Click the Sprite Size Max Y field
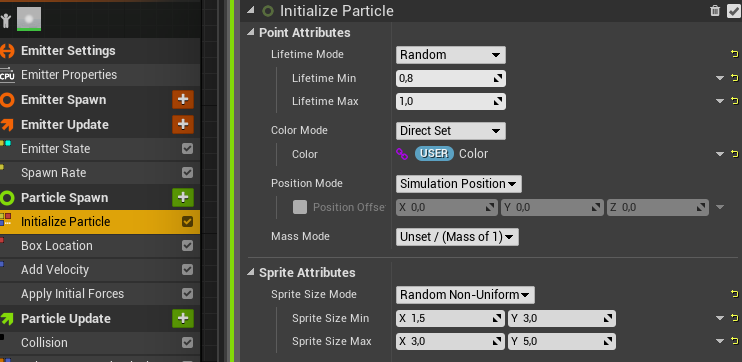 pyautogui.click(x=562, y=341)
